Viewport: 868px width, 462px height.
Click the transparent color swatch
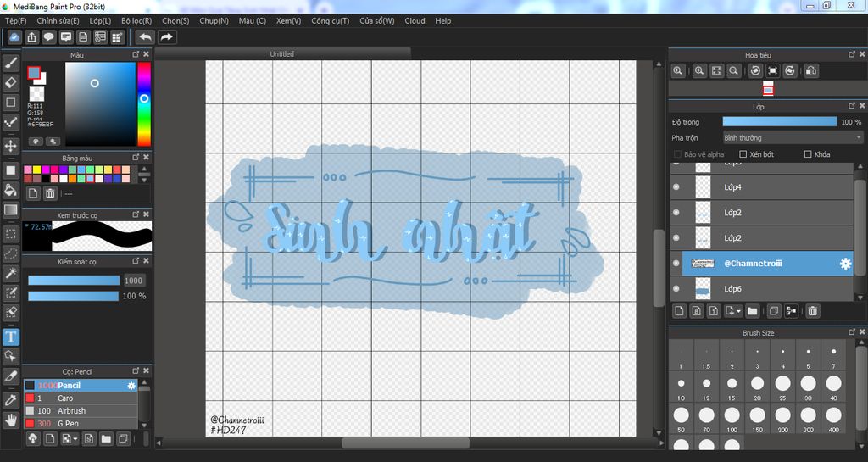click(37, 93)
